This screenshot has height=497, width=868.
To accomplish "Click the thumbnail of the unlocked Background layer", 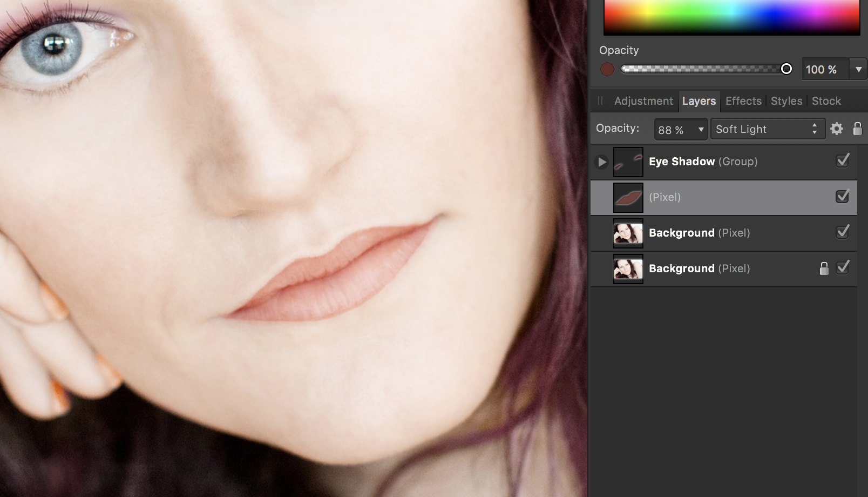I will 628,233.
